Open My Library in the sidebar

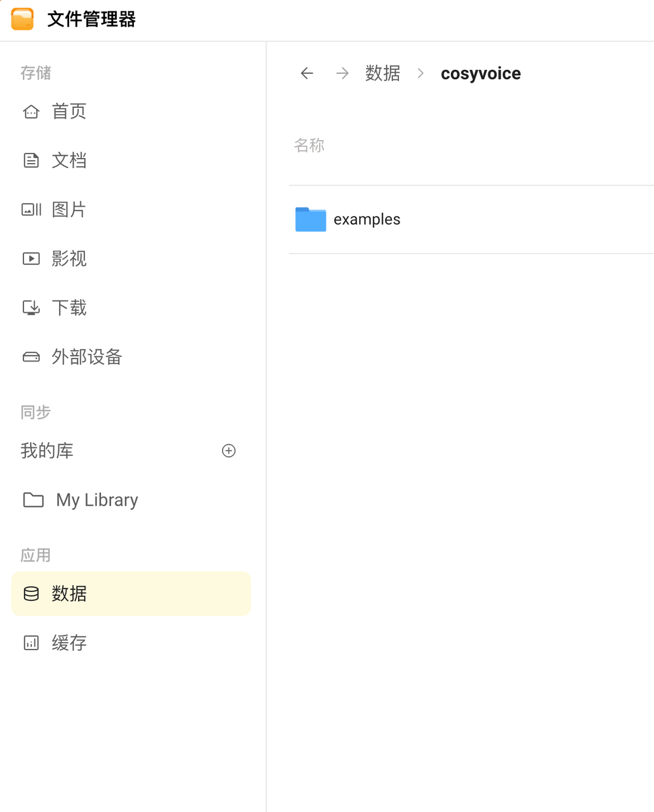[x=96, y=500]
